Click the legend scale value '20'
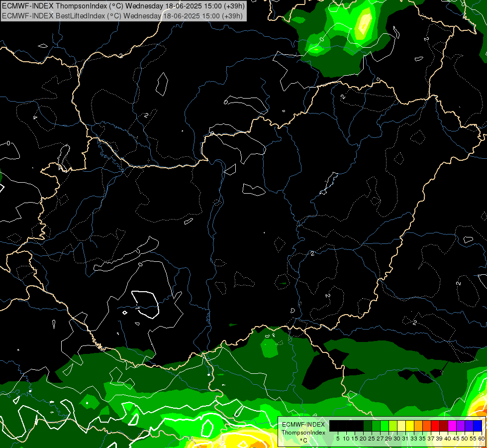The image size is (487, 448). click(x=363, y=439)
